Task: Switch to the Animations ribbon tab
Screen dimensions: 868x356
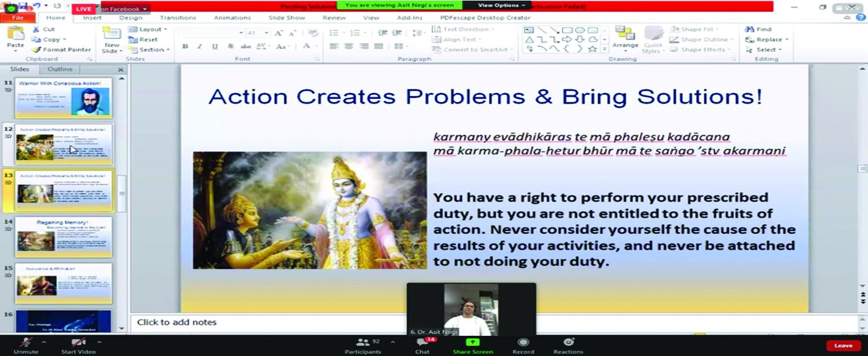Action: point(232,18)
